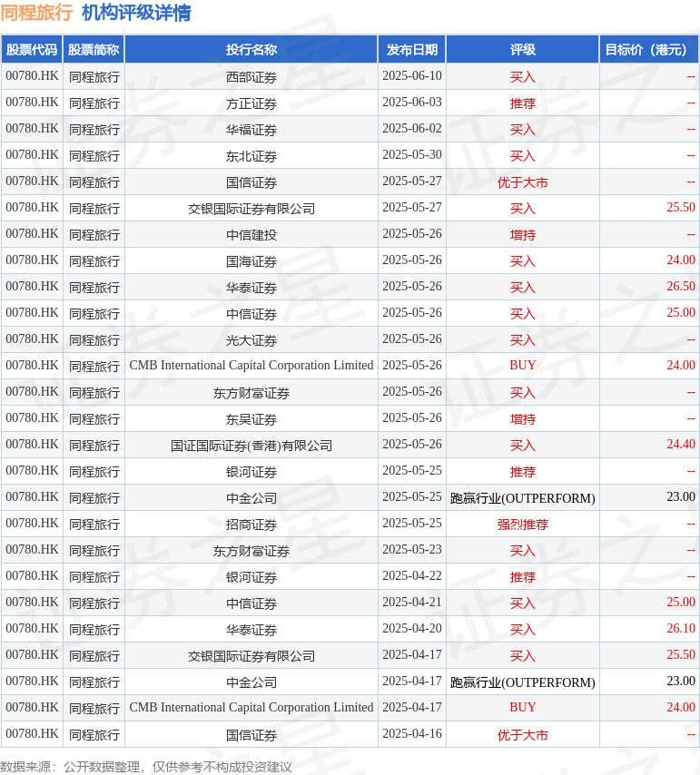Screen dimensions: 700x775
Task: Select 交银国际证券有限公司 in the 2025-05-27 row
Action: [x=251, y=209]
